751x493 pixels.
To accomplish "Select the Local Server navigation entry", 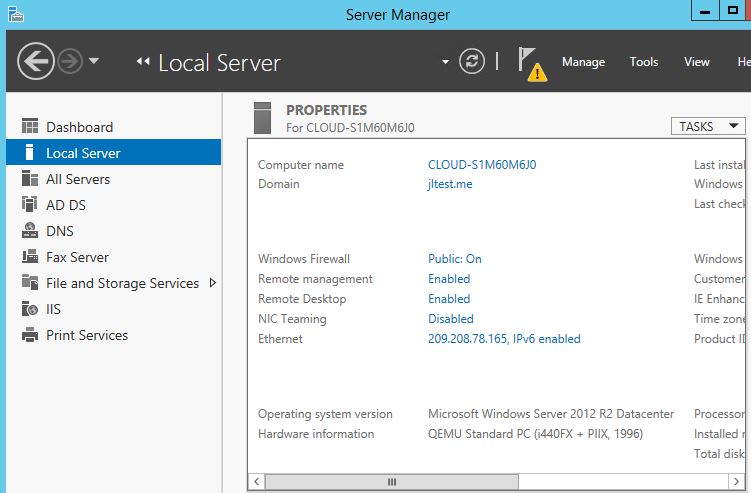I will pos(114,152).
